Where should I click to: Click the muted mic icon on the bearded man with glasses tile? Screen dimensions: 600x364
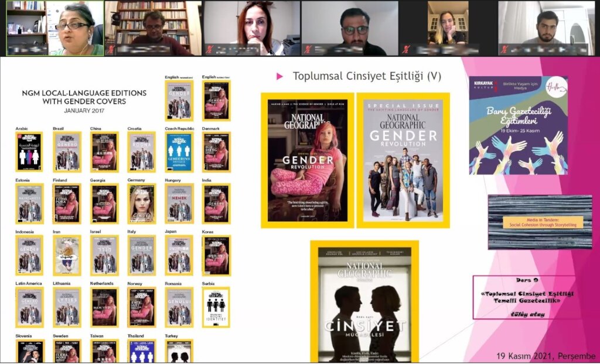308,49
